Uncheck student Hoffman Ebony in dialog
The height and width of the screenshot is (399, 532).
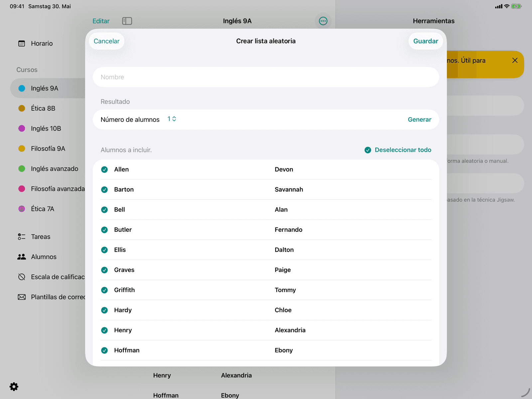104,350
